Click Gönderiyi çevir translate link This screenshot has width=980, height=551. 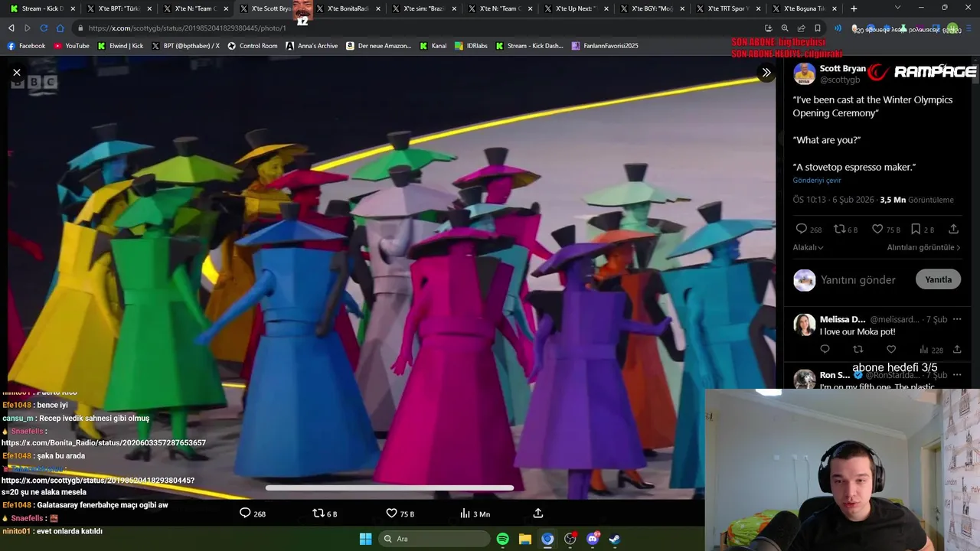click(x=816, y=181)
